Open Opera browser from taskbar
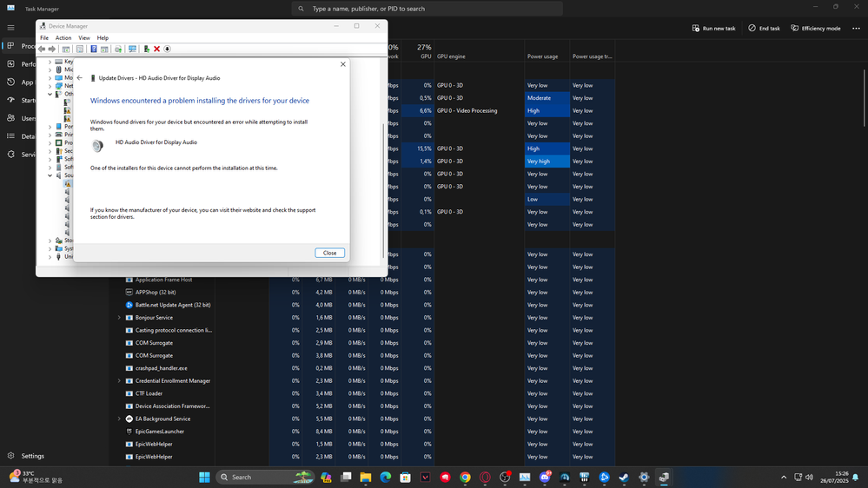 click(485, 477)
